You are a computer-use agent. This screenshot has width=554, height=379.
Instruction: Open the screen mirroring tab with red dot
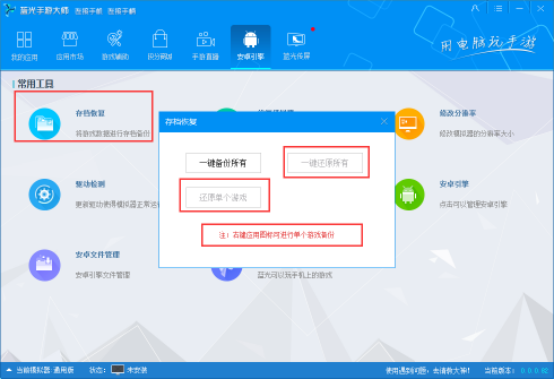(x=296, y=46)
